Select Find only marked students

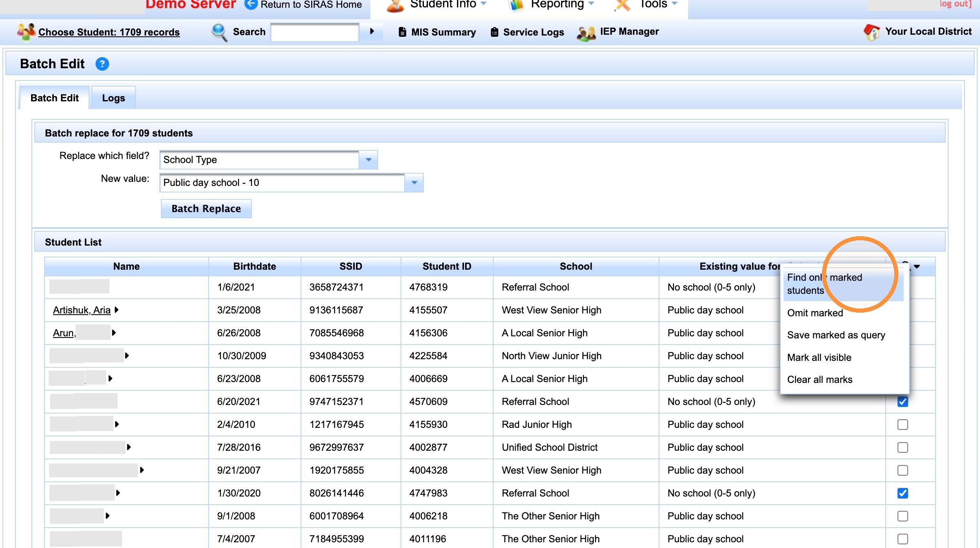click(844, 284)
